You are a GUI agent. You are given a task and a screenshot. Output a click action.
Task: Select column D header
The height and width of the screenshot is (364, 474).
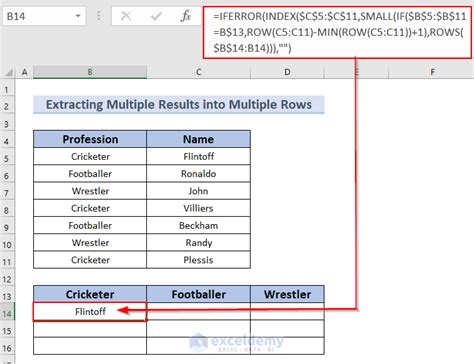pyautogui.click(x=287, y=72)
